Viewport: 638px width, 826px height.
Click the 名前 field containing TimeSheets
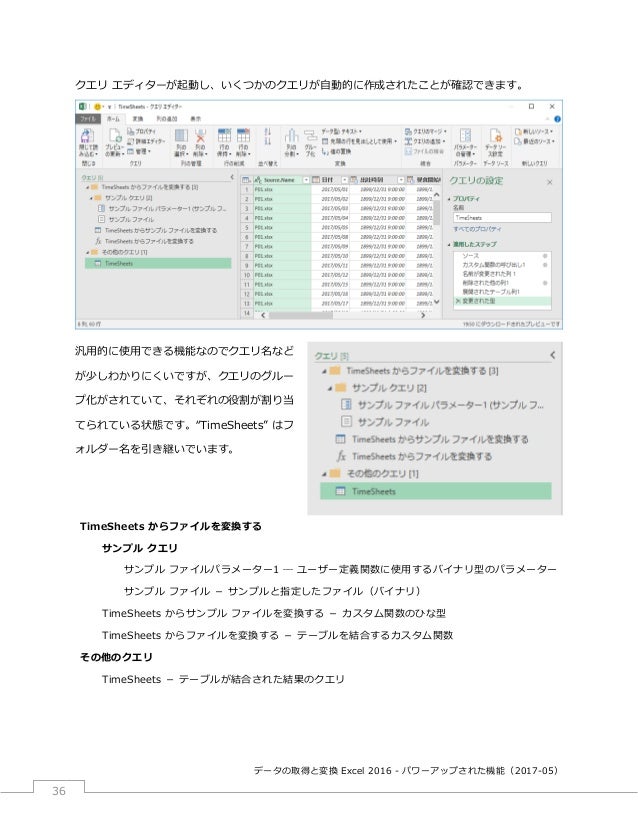[502, 218]
